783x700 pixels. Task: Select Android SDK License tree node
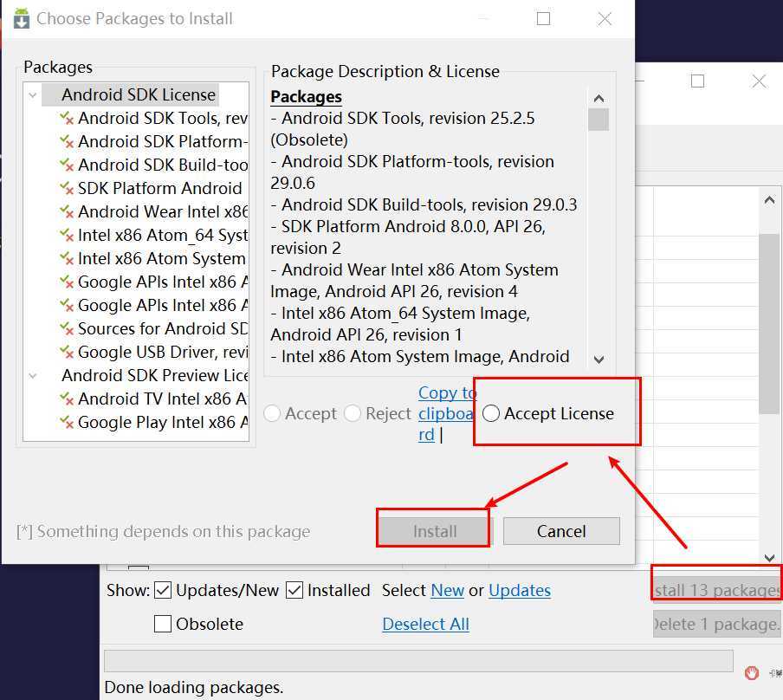139,95
